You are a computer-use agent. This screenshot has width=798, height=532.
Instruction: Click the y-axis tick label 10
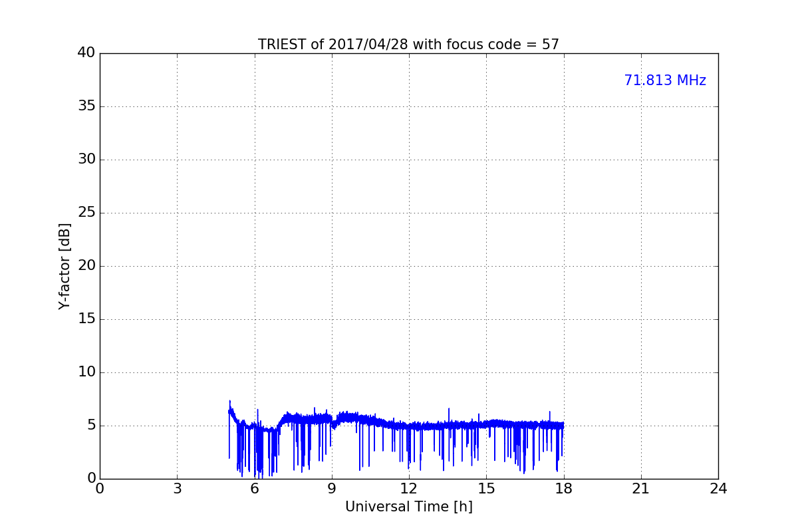tap(86, 372)
